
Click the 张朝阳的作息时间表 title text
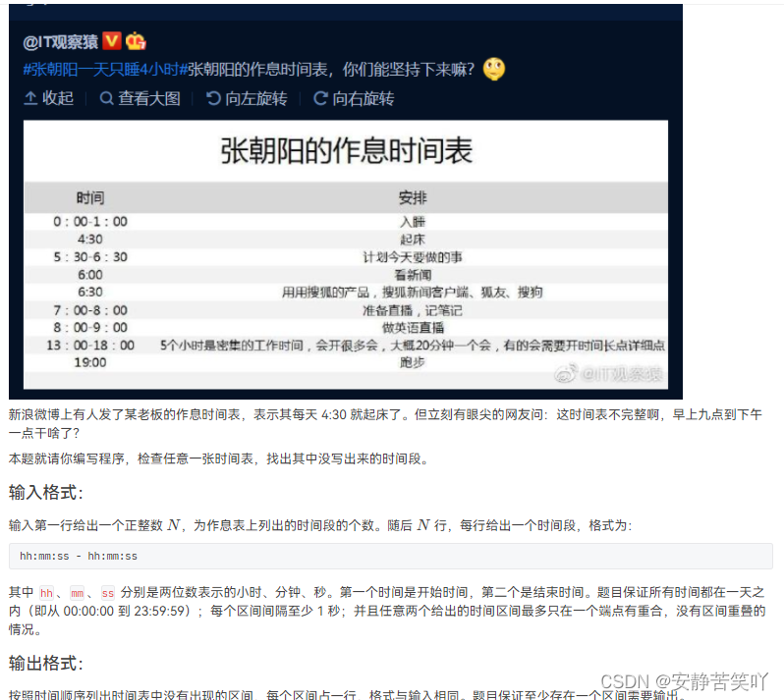pos(346,151)
